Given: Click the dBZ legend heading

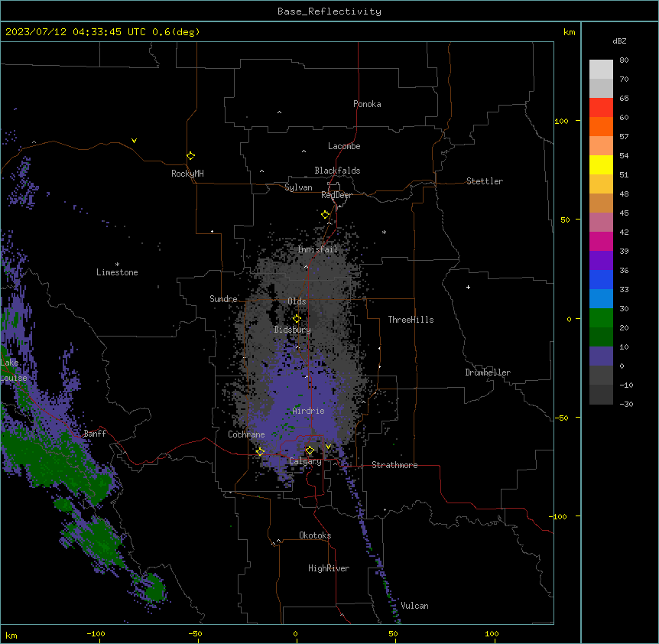Looking at the screenshot, I should (x=619, y=41).
